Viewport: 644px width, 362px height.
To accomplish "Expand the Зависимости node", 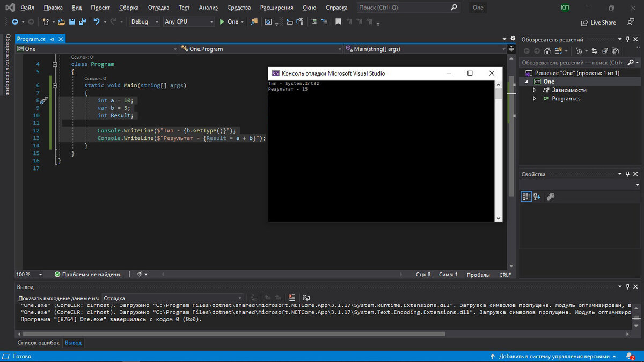I will pyautogui.click(x=535, y=90).
